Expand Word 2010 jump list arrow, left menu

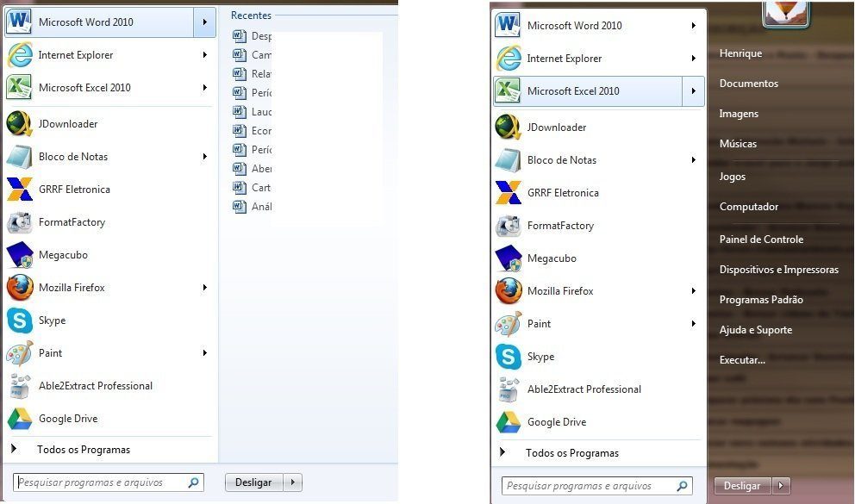204,22
